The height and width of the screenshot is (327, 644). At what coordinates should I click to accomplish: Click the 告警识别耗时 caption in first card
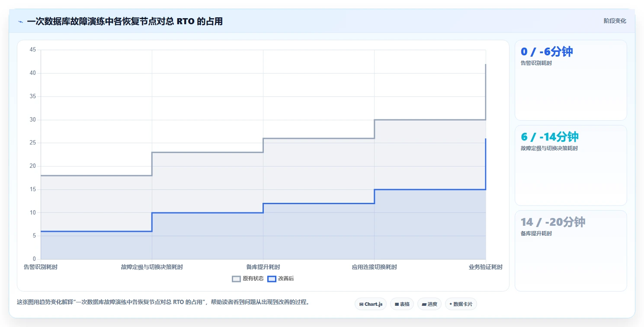(x=536, y=63)
